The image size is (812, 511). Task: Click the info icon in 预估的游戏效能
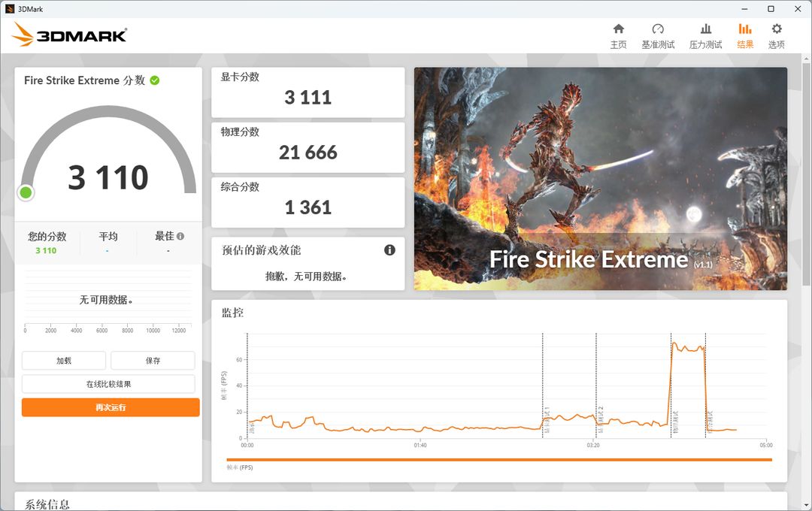tap(389, 250)
